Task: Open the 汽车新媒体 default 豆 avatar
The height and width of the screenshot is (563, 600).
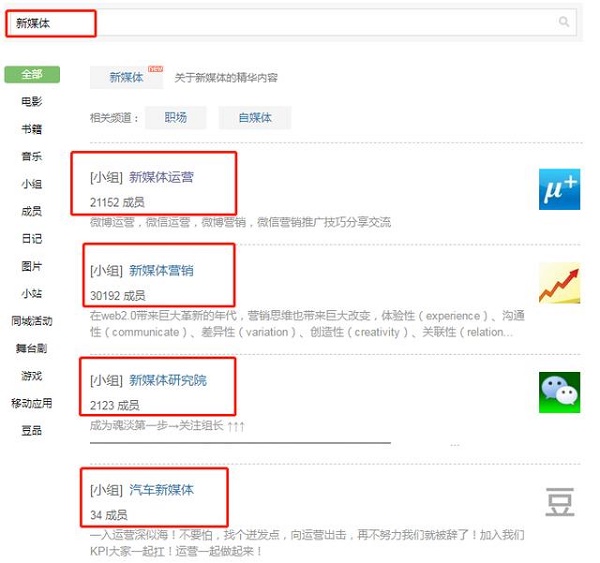Action: tap(559, 502)
